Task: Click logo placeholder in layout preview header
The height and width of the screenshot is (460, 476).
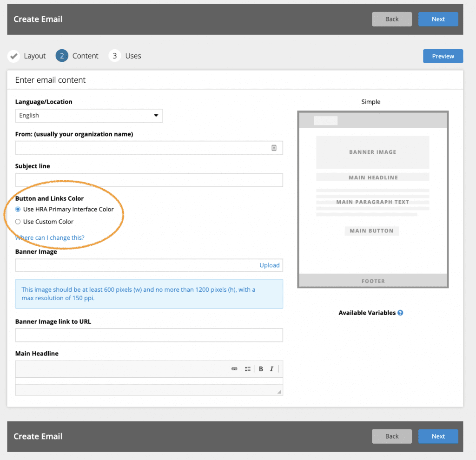Action: tap(325, 120)
